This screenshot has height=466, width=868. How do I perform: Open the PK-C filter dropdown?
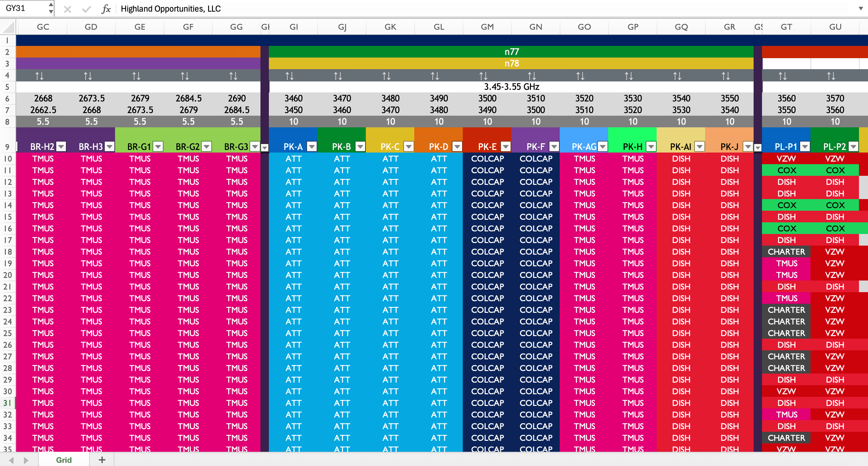[409, 147]
